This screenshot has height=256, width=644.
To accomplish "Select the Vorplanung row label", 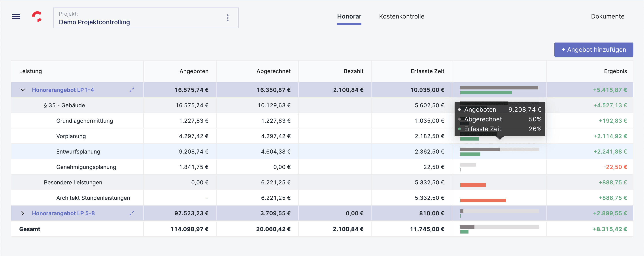I will (71, 136).
